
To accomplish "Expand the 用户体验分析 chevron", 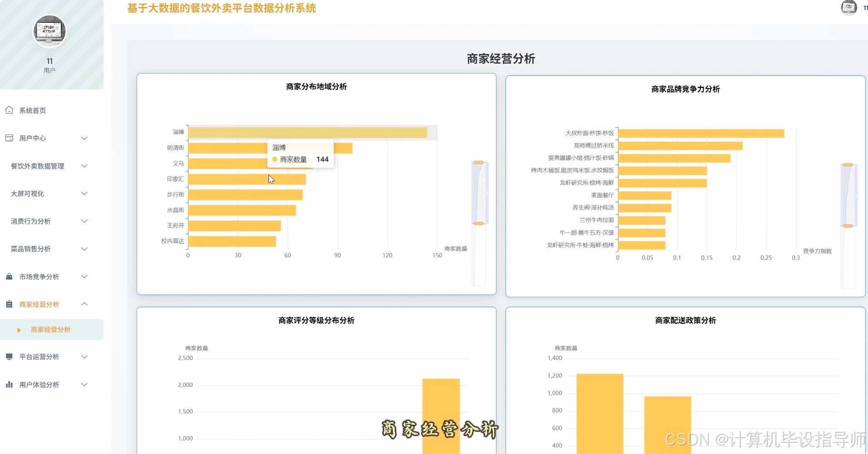I will pos(84,384).
